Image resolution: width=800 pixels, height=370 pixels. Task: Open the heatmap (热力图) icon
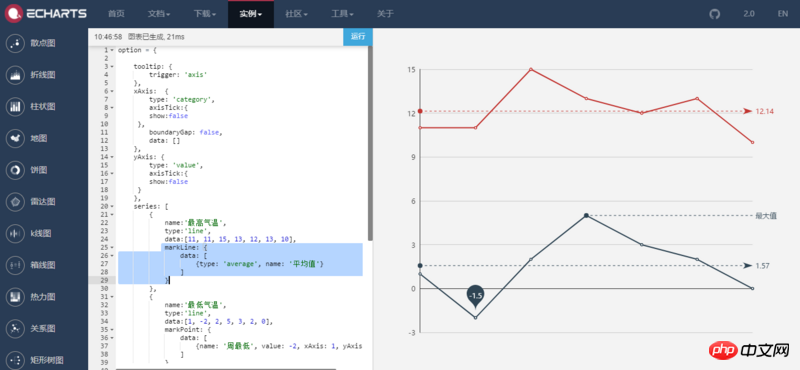[x=15, y=297]
